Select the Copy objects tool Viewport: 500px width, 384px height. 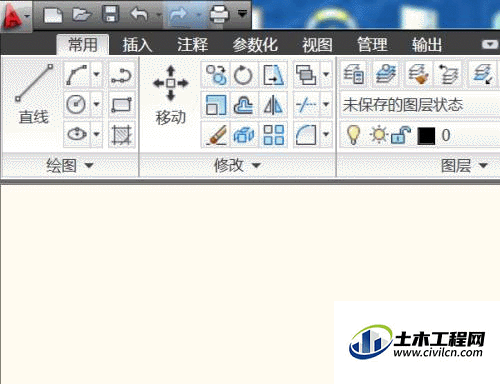pyautogui.click(x=216, y=74)
